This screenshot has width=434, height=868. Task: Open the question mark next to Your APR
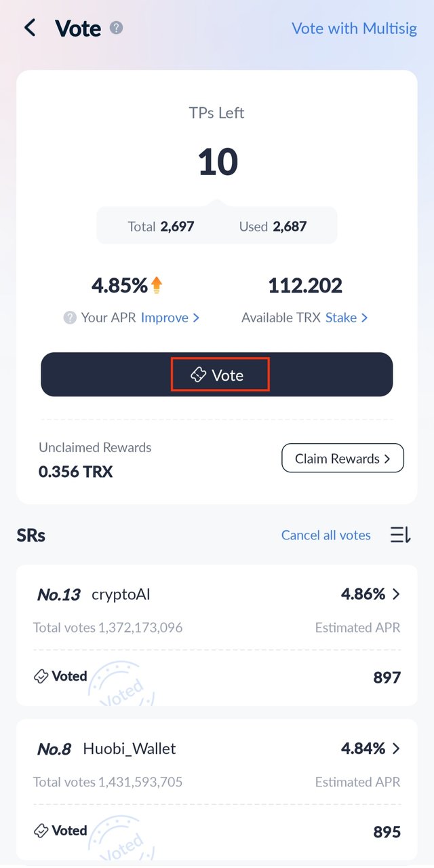[x=70, y=318]
